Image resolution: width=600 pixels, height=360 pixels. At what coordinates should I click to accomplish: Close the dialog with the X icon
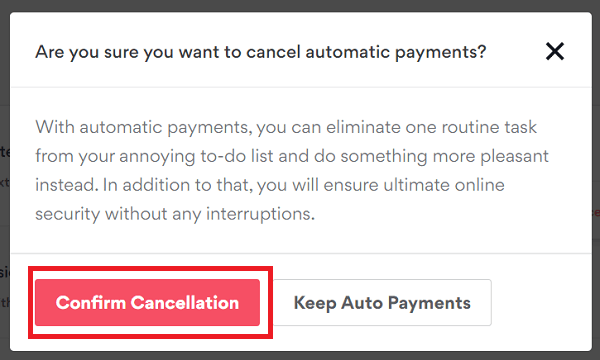point(554,51)
